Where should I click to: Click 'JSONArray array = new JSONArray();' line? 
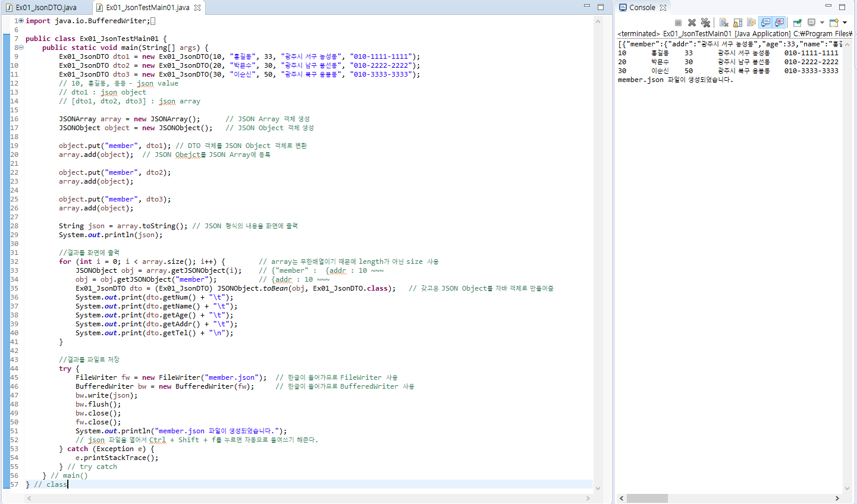[x=130, y=119]
